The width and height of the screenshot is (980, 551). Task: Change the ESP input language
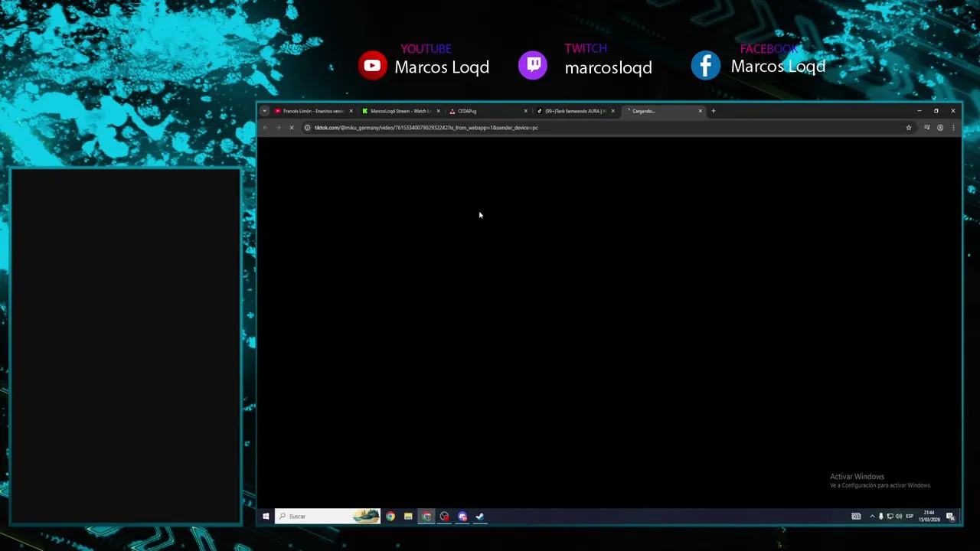tap(910, 517)
